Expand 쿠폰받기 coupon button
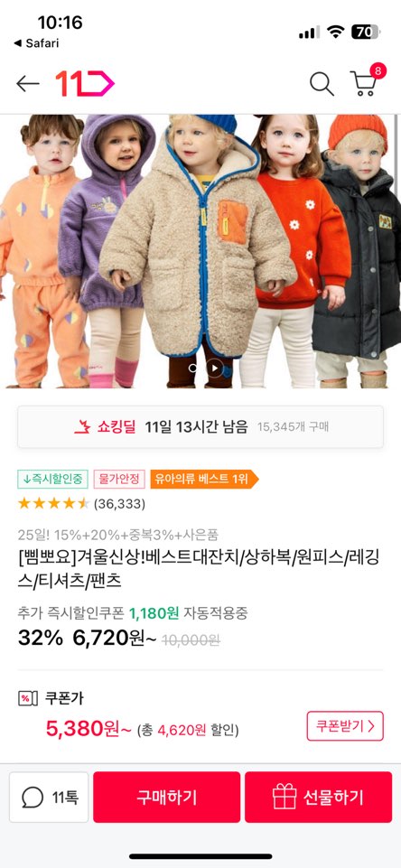401x868 pixels. pyautogui.click(x=345, y=725)
